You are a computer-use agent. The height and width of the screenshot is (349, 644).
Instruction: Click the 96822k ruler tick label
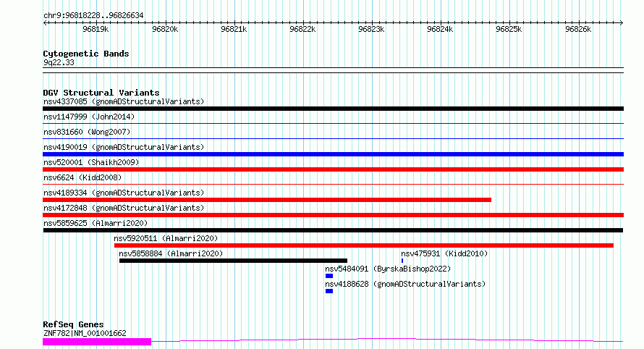click(302, 29)
